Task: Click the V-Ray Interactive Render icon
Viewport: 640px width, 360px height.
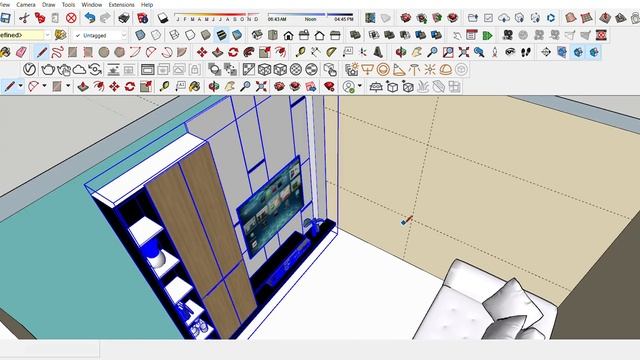Action: point(63,69)
